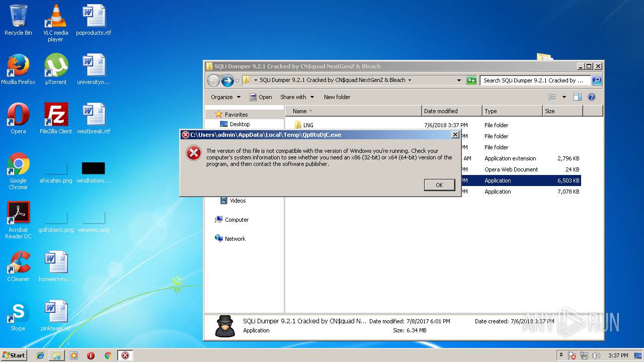Viewport: 644px width, 362px height.
Task: Select the LNG folder
Action: (x=303, y=125)
